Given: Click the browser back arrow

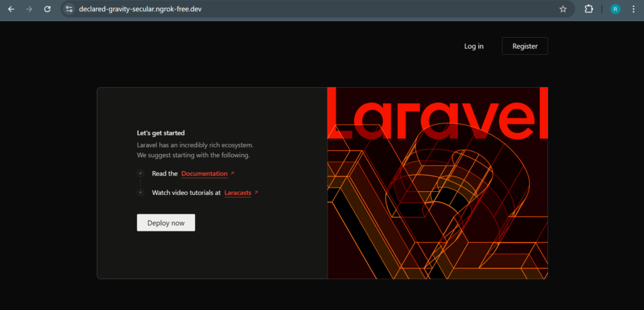Looking at the screenshot, I should tap(11, 9).
